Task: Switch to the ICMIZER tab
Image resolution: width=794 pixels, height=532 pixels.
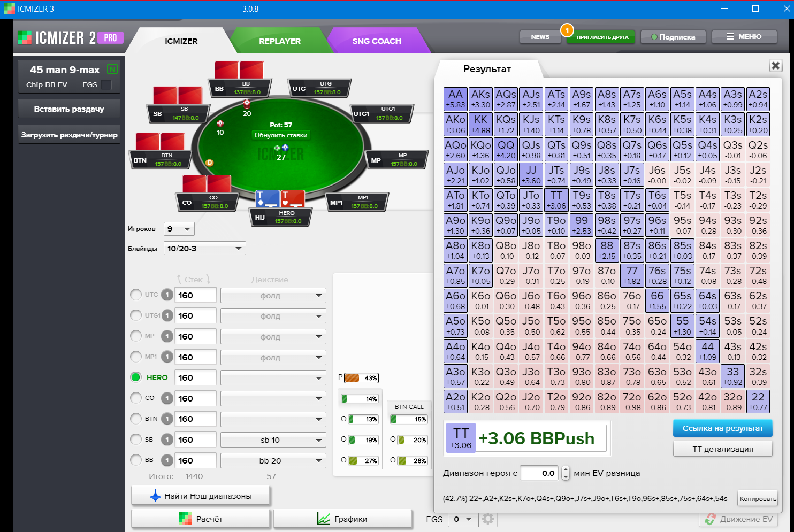Action: 181,41
